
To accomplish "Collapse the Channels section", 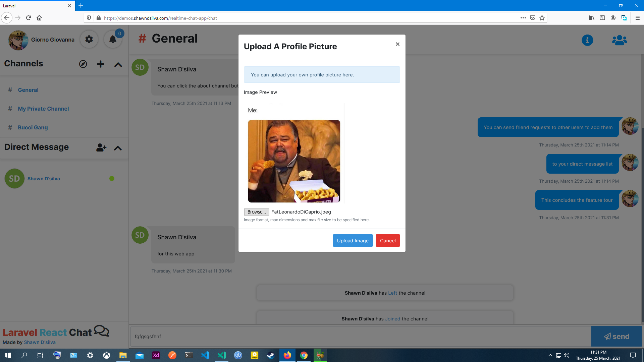I will click(118, 65).
